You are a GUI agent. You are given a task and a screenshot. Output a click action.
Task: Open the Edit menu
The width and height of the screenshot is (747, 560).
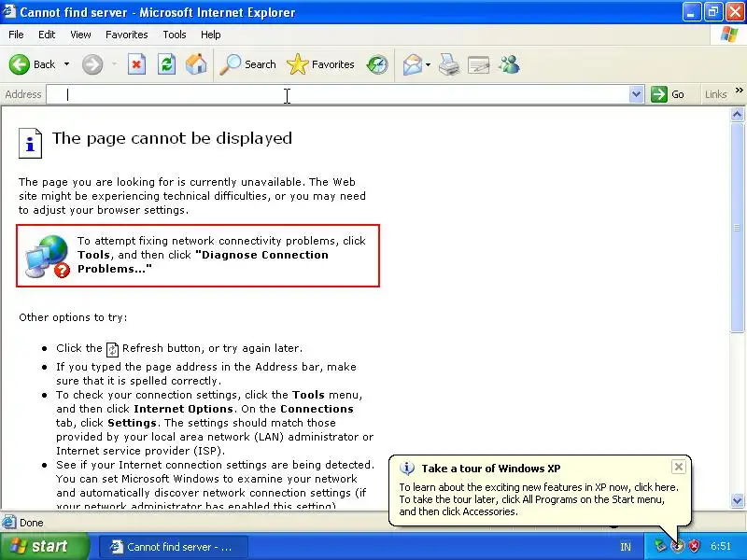47,35
